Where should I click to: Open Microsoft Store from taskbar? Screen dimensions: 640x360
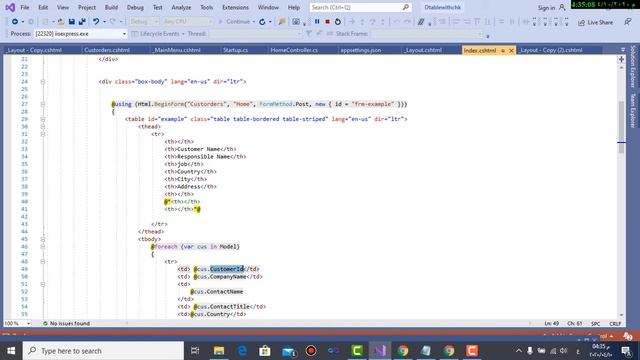(x=265, y=351)
